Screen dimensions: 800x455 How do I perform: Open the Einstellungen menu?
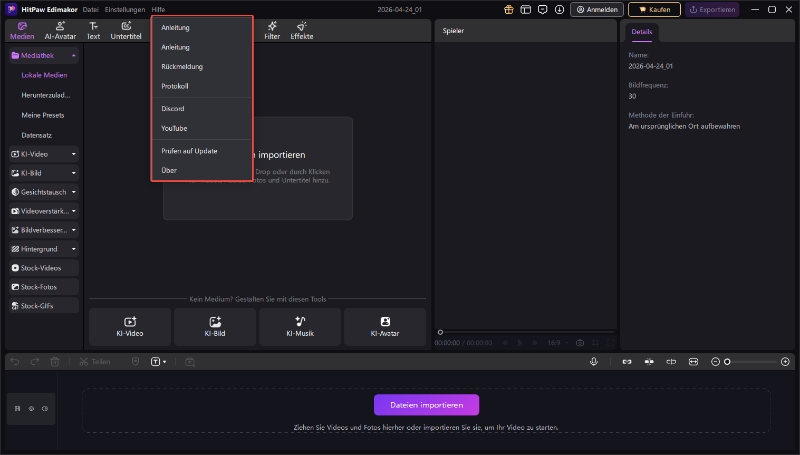click(x=124, y=10)
